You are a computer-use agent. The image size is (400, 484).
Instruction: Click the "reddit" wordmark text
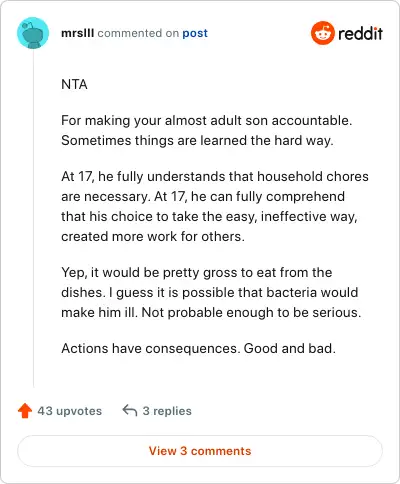tap(360, 33)
